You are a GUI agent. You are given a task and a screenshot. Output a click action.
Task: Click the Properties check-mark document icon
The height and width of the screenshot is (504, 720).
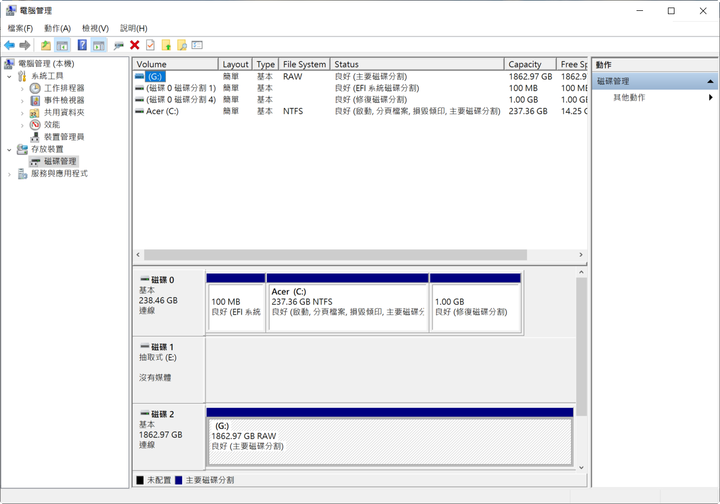coord(150,45)
